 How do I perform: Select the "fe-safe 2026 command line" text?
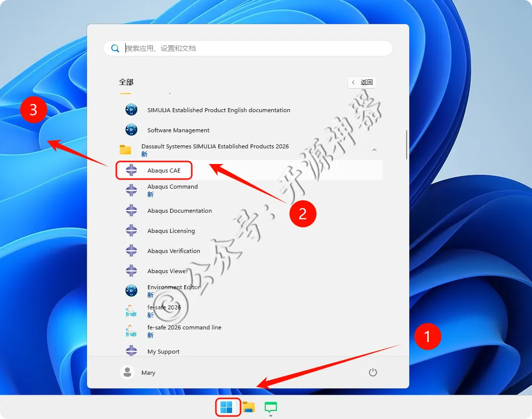click(184, 327)
